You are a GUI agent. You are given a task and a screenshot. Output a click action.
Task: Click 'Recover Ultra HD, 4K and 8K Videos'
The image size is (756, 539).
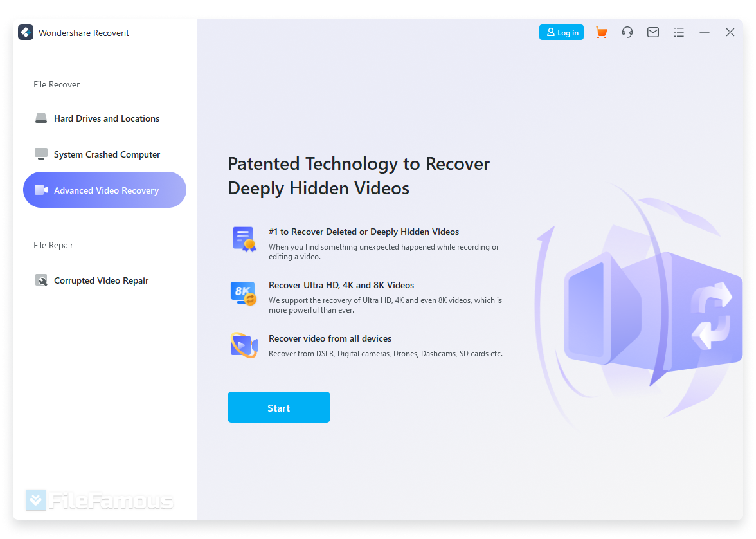pos(341,285)
